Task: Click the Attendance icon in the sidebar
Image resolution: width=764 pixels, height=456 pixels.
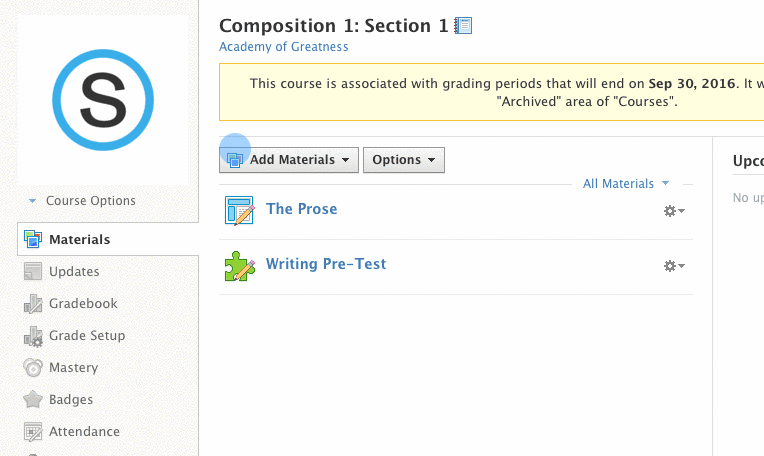Action: coord(33,432)
